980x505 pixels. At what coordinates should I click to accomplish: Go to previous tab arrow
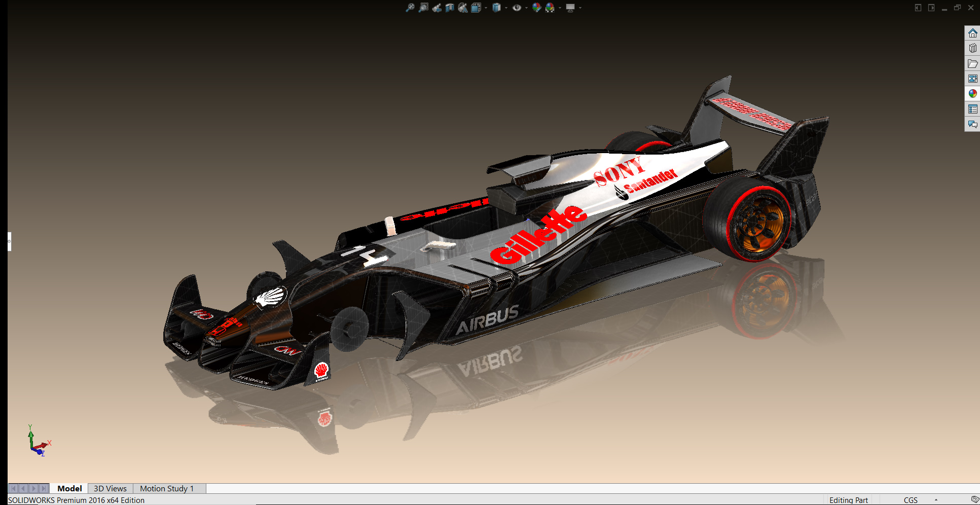(24, 488)
